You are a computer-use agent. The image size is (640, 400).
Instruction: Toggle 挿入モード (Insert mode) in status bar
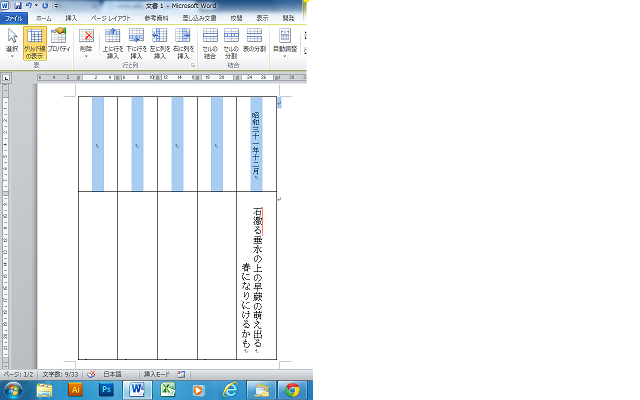(157, 374)
